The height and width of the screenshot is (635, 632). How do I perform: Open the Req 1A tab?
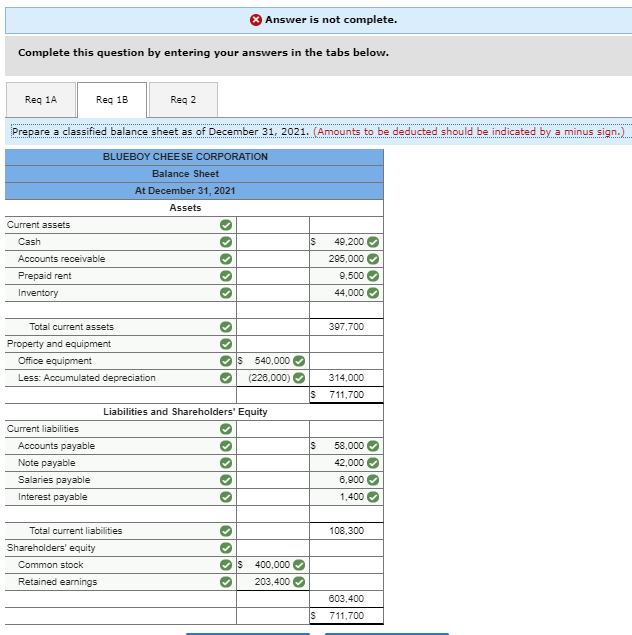pyautogui.click(x=41, y=100)
